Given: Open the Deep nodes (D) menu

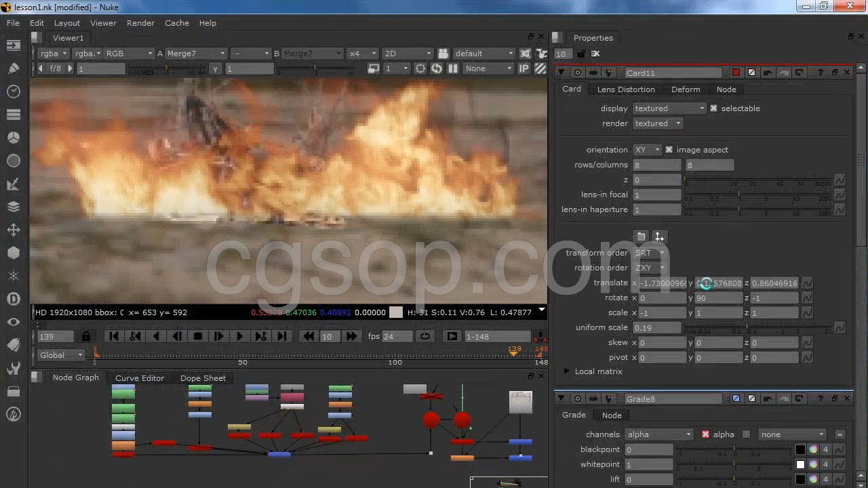Looking at the screenshot, I should pyautogui.click(x=14, y=299).
